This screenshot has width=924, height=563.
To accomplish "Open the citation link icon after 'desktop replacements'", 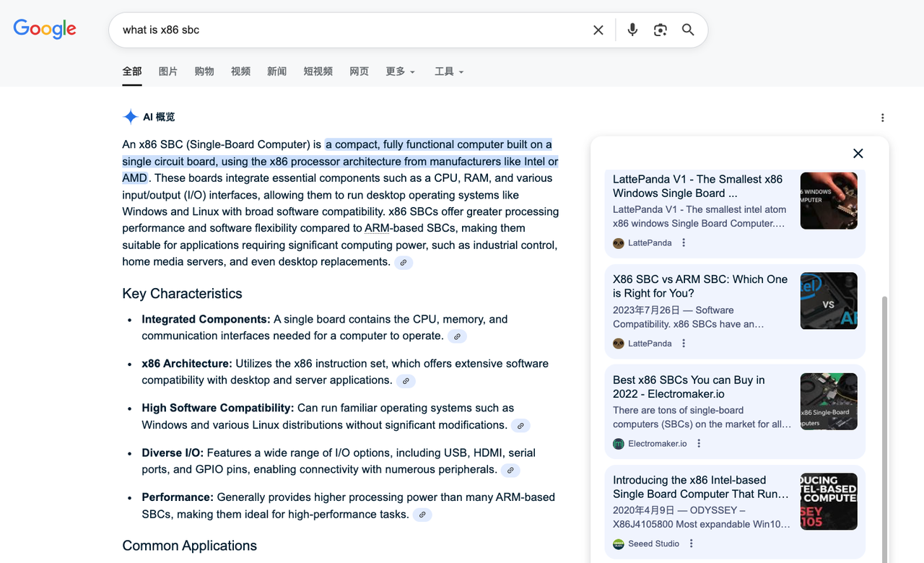I will pos(403,262).
